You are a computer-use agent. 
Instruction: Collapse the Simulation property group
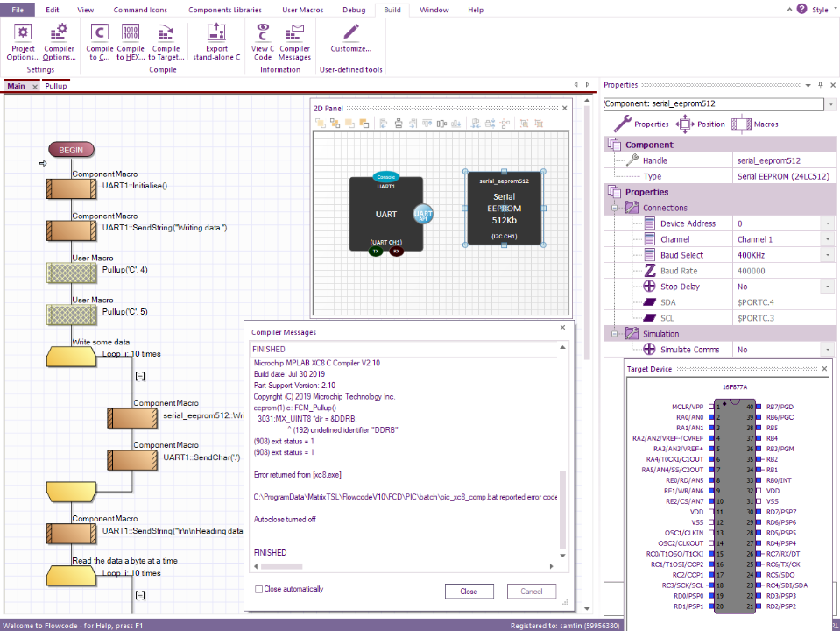point(615,334)
